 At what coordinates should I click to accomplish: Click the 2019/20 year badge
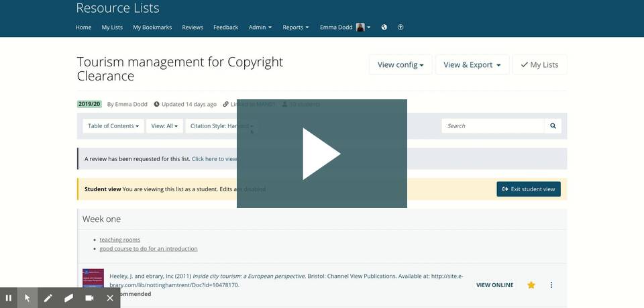coord(89,104)
